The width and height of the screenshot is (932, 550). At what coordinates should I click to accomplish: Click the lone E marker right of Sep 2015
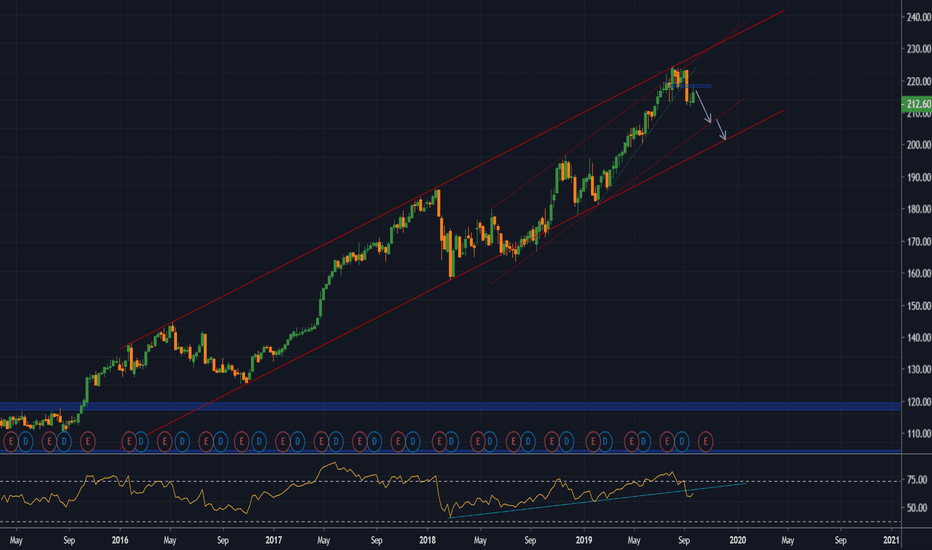[x=87, y=441]
